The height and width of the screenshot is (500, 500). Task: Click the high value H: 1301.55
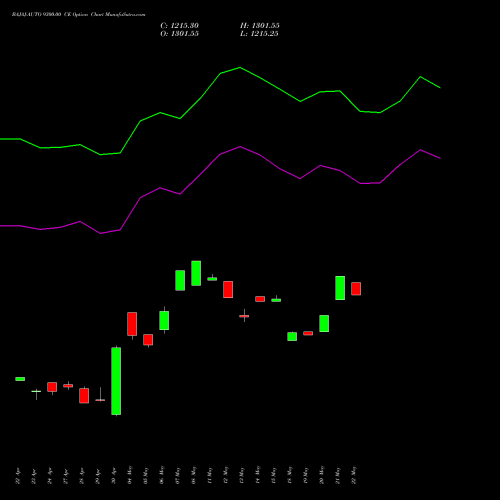[x=260, y=26]
